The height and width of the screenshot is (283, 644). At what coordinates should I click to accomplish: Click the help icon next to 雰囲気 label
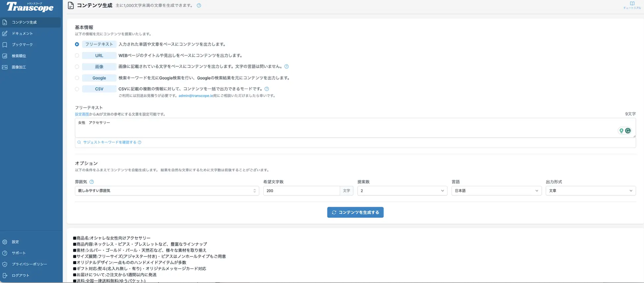pyautogui.click(x=92, y=182)
